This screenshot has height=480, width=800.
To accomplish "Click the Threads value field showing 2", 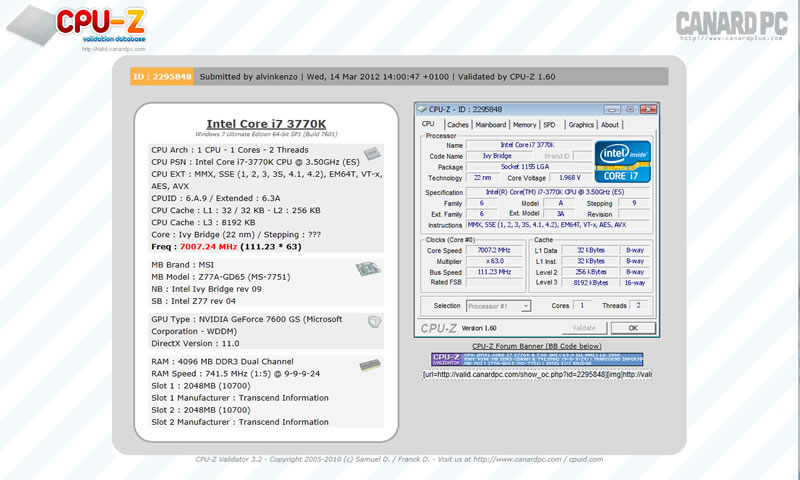I will pyautogui.click(x=638, y=305).
